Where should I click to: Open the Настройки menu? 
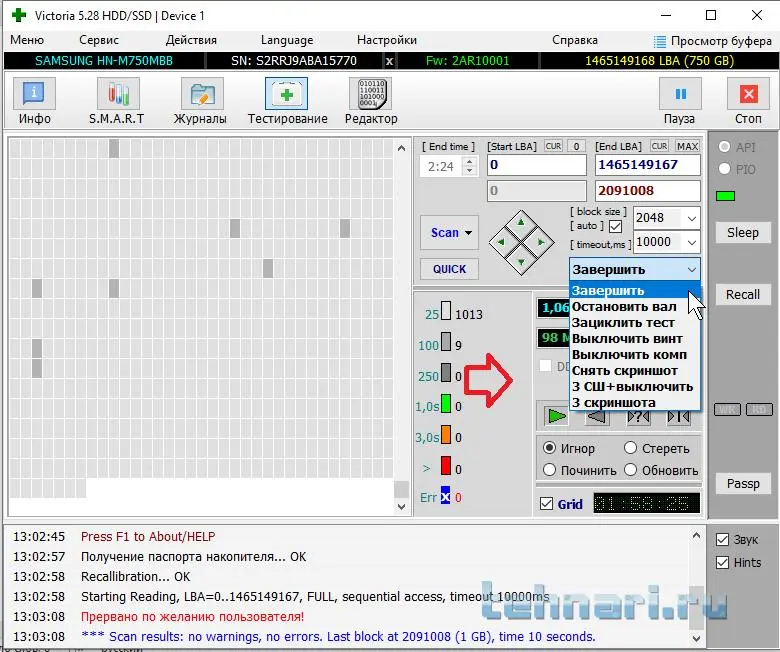(387, 40)
